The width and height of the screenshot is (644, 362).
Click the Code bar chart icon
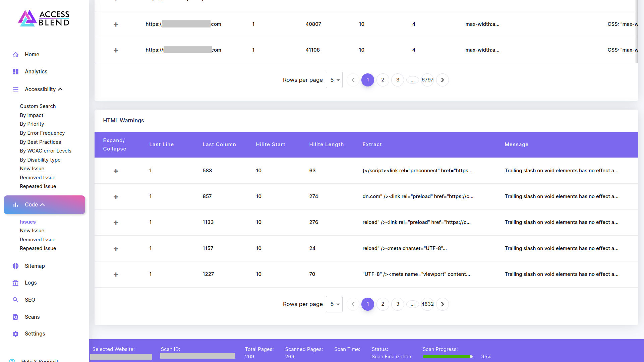tap(15, 205)
